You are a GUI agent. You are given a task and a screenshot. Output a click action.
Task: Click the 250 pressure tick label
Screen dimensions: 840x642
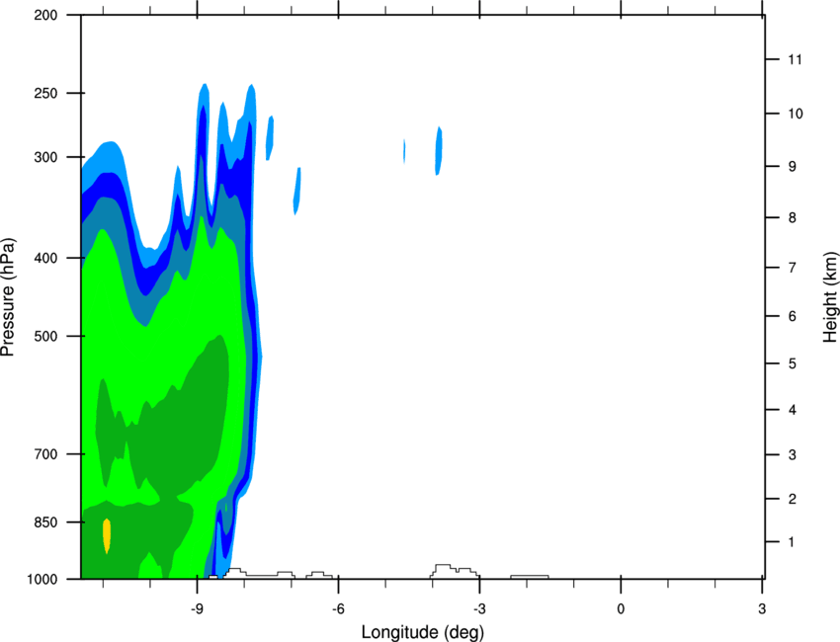(45, 93)
